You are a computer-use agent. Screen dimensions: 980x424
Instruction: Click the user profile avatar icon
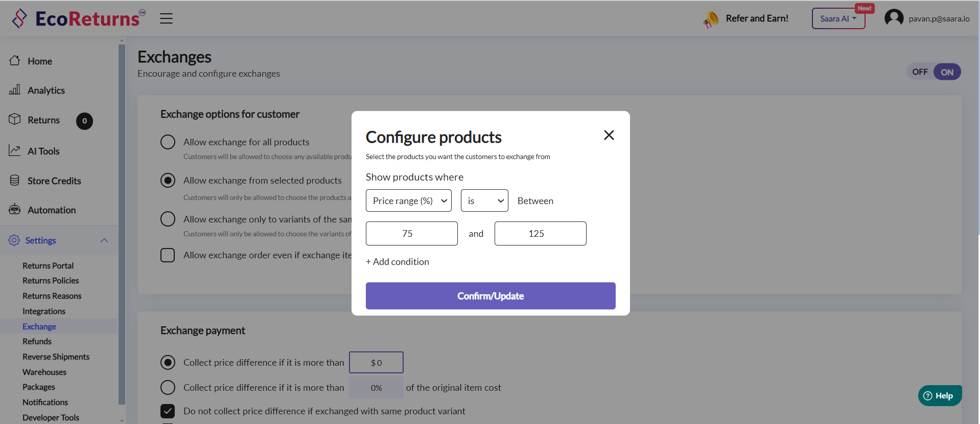click(894, 18)
